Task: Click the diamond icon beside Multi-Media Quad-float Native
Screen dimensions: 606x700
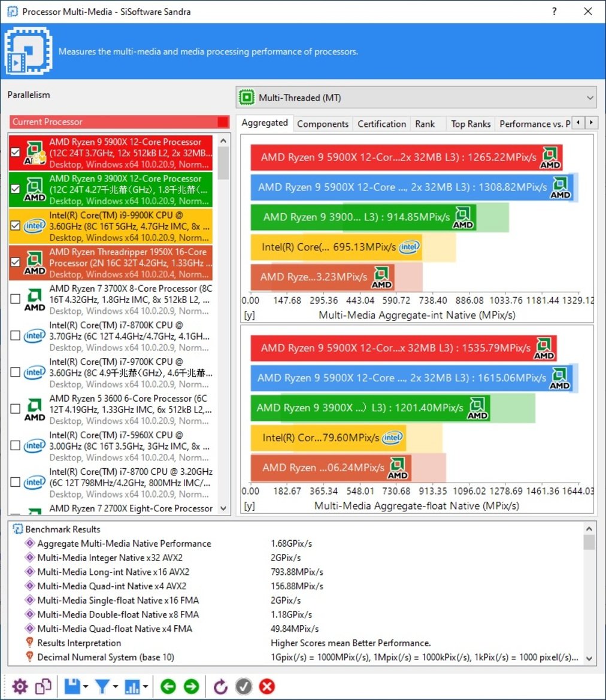Action: [x=30, y=629]
